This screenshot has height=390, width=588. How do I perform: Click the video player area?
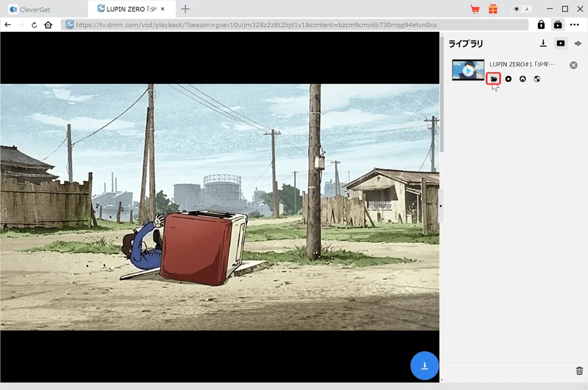point(220,207)
